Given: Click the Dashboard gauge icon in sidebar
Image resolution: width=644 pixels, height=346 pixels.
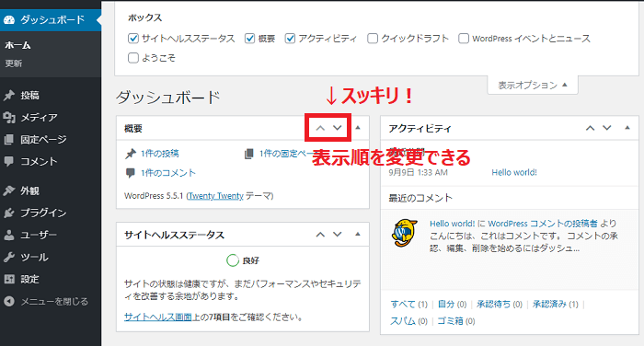Looking at the screenshot, I should pyautogui.click(x=9, y=19).
